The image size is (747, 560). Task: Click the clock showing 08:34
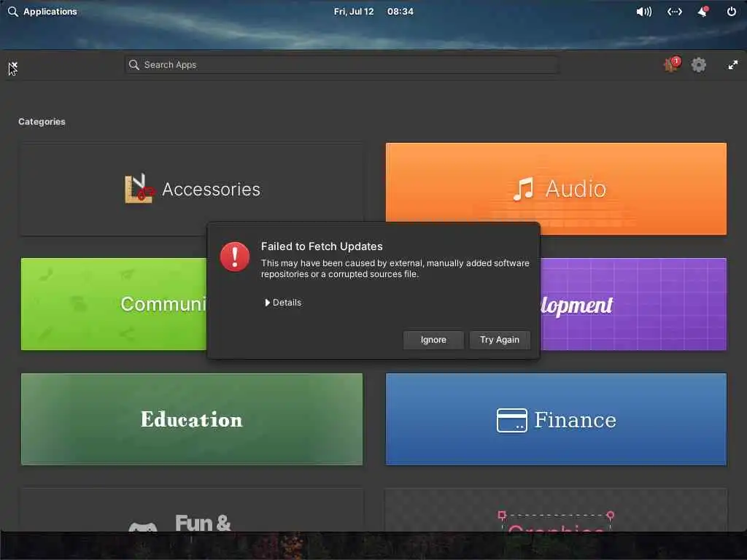[x=400, y=12]
